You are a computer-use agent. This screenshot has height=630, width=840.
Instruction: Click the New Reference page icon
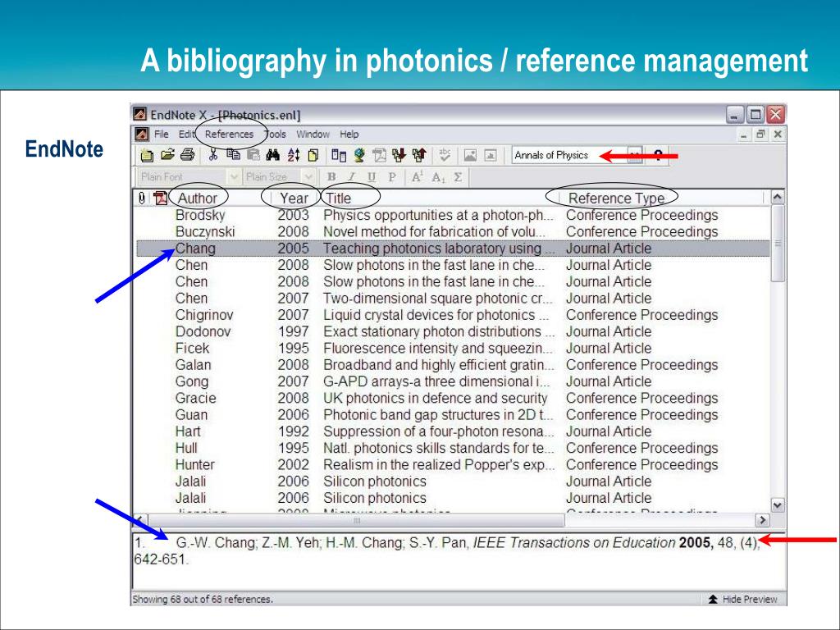[x=313, y=155]
